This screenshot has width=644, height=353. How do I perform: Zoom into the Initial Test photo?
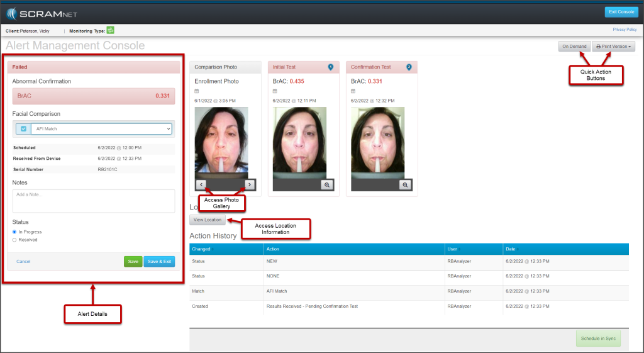[327, 184]
